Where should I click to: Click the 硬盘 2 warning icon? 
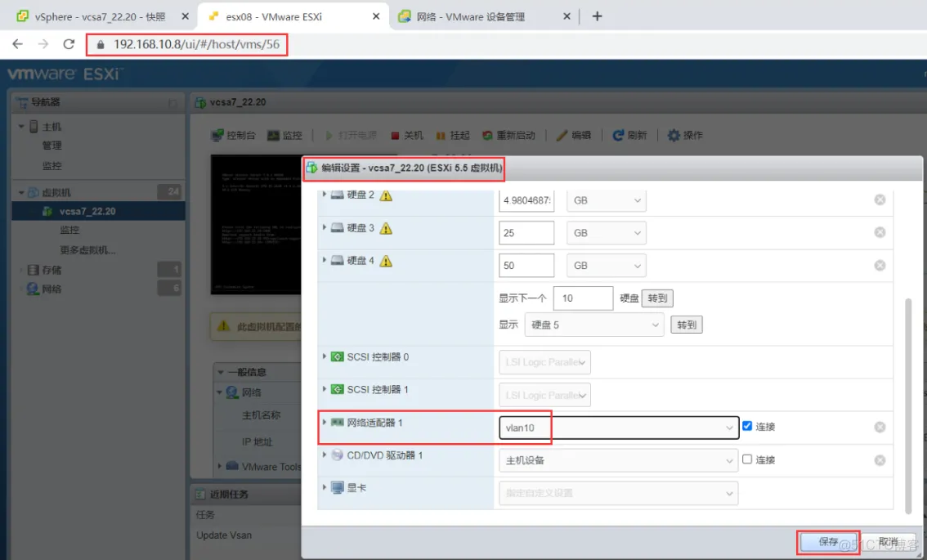(x=386, y=195)
